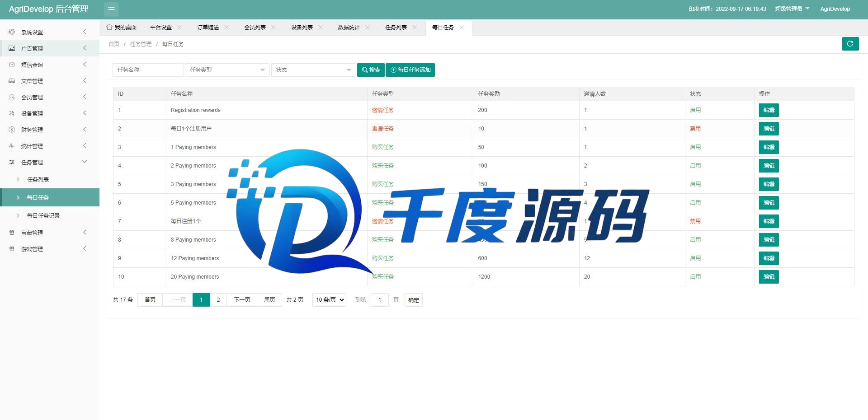Open the 10 条/页 page size dropdown
Viewport: 868px width, 420px height.
[x=329, y=300]
